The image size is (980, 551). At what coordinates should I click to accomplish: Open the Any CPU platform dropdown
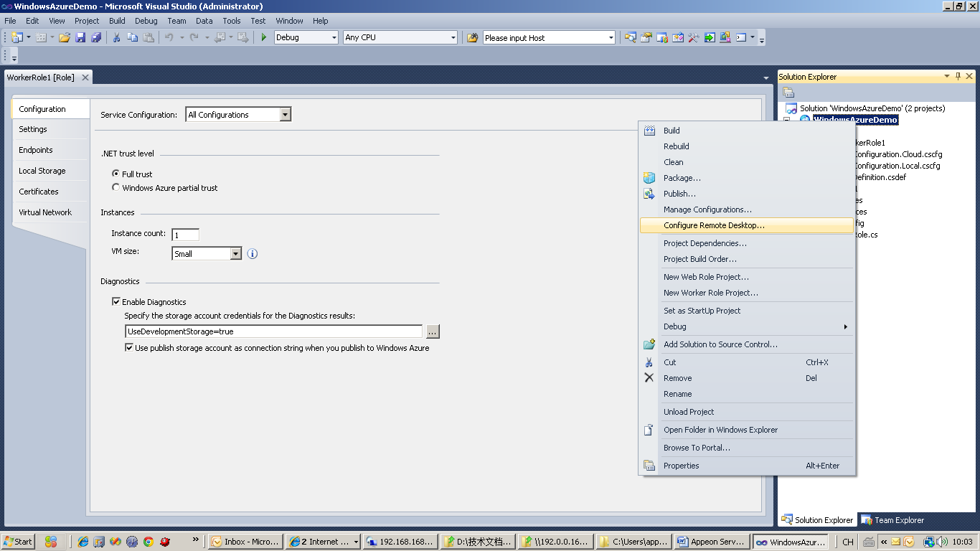pos(453,37)
